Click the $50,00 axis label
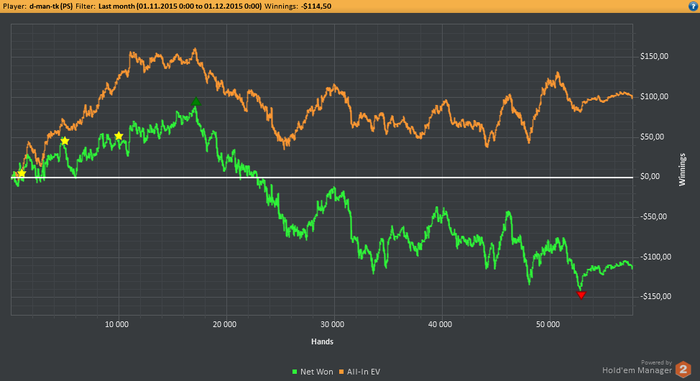 (652, 137)
